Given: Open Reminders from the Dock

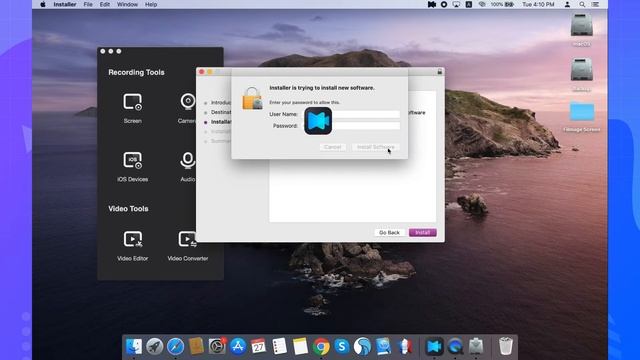Looking at the screenshot, I should (x=280, y=347).
